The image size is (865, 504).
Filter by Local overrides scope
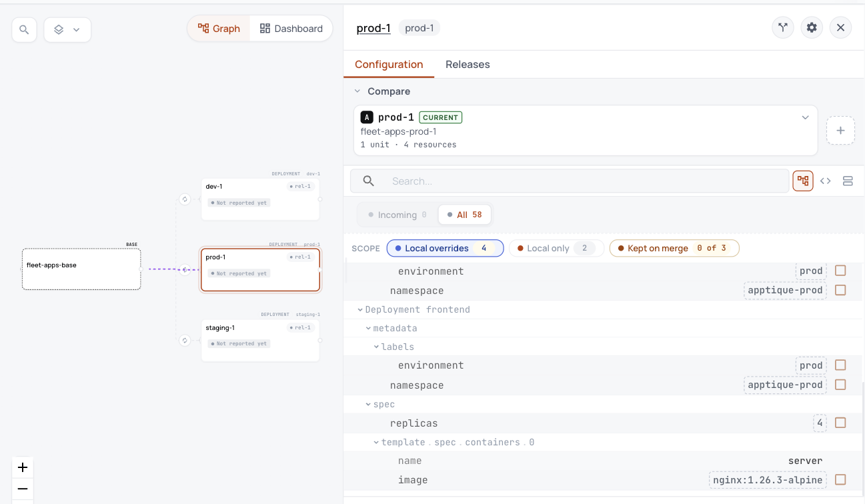(445, 249)
